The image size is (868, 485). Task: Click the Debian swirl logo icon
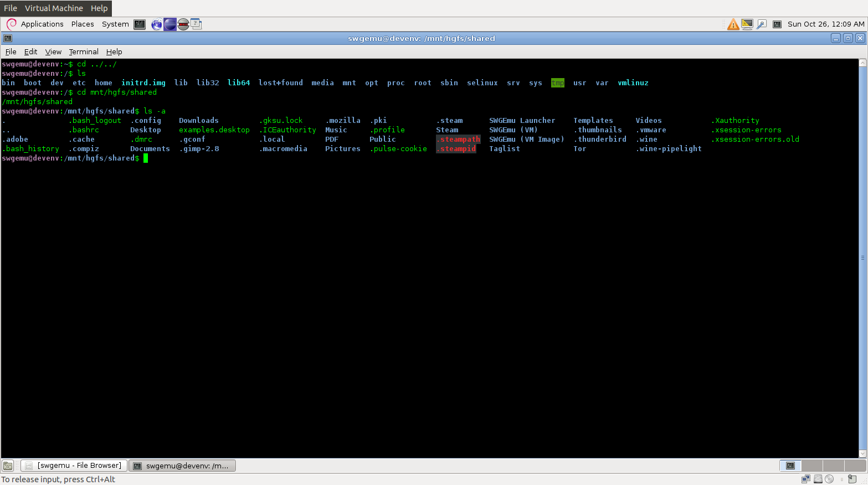tap(11, 24)
